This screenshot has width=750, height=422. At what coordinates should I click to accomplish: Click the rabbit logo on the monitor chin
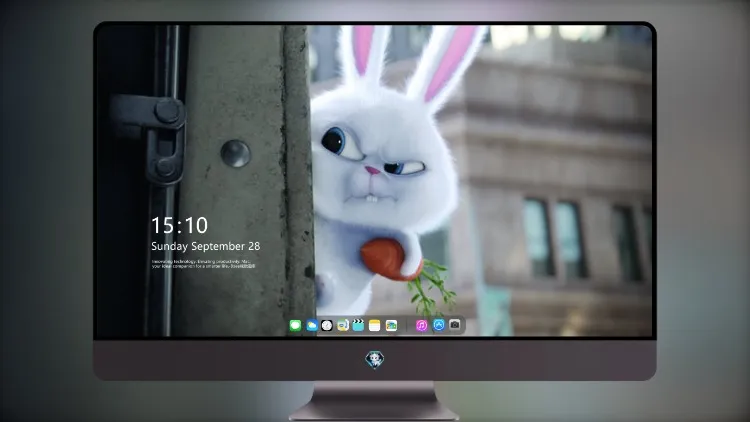pos(375,359)
